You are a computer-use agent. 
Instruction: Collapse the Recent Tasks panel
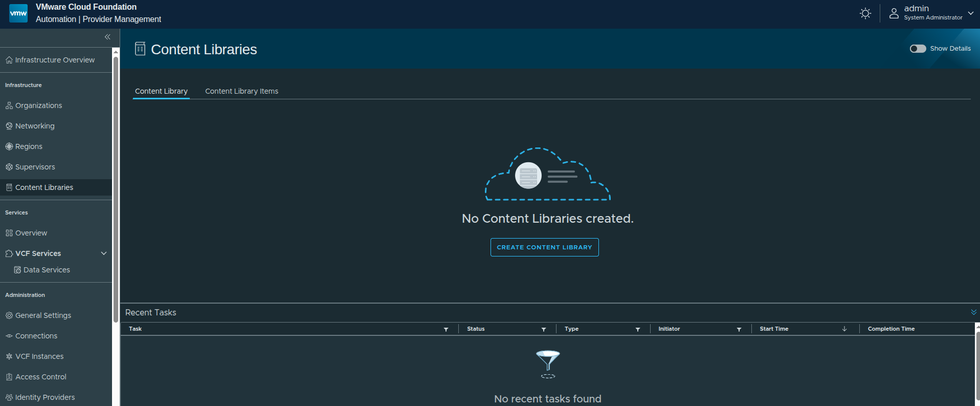pyautogui.click(x=974, y=312)
